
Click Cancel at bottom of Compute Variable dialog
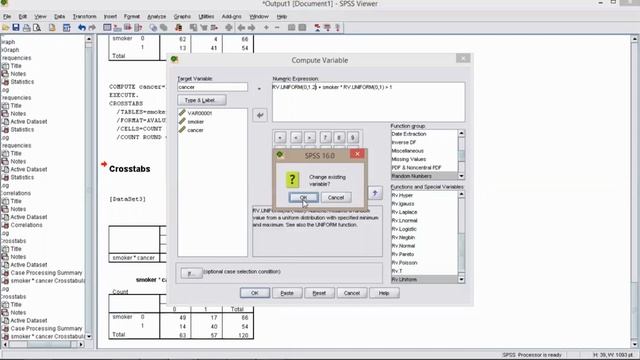coord(352,293)
